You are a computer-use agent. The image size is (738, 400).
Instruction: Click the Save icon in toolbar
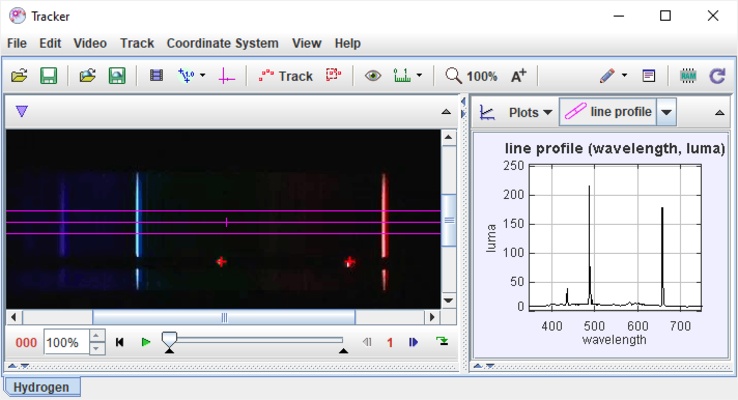click(x=48, y=76)
